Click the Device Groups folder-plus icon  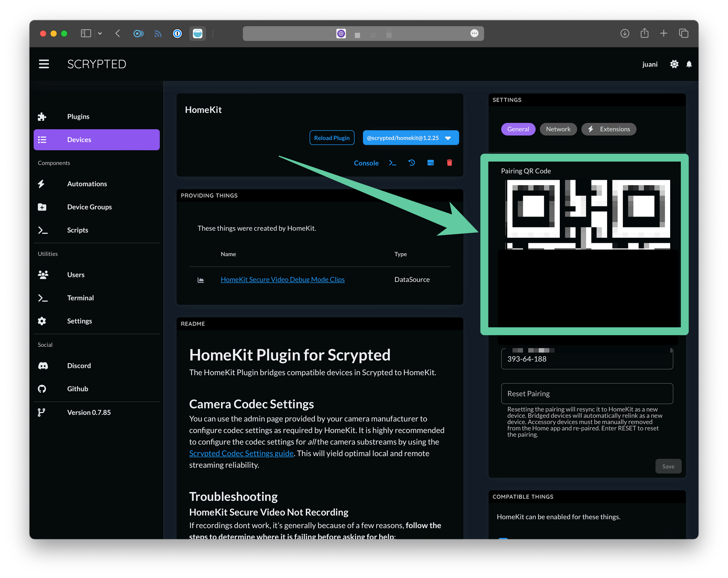click(42, 207)
